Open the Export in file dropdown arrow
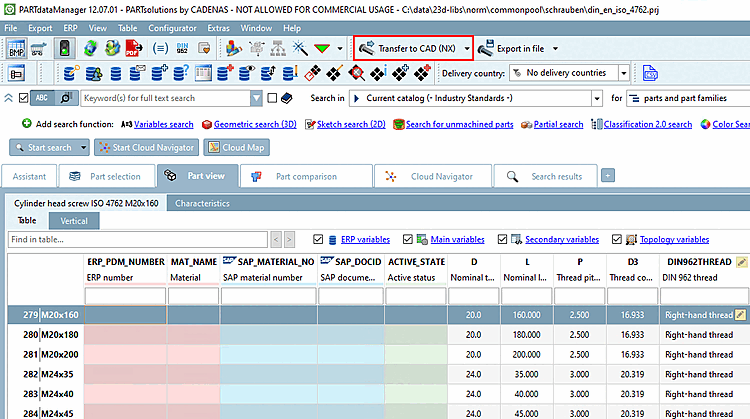Image resolution: width=750 pixels, height=419 pixels. [x=555, y=48]
